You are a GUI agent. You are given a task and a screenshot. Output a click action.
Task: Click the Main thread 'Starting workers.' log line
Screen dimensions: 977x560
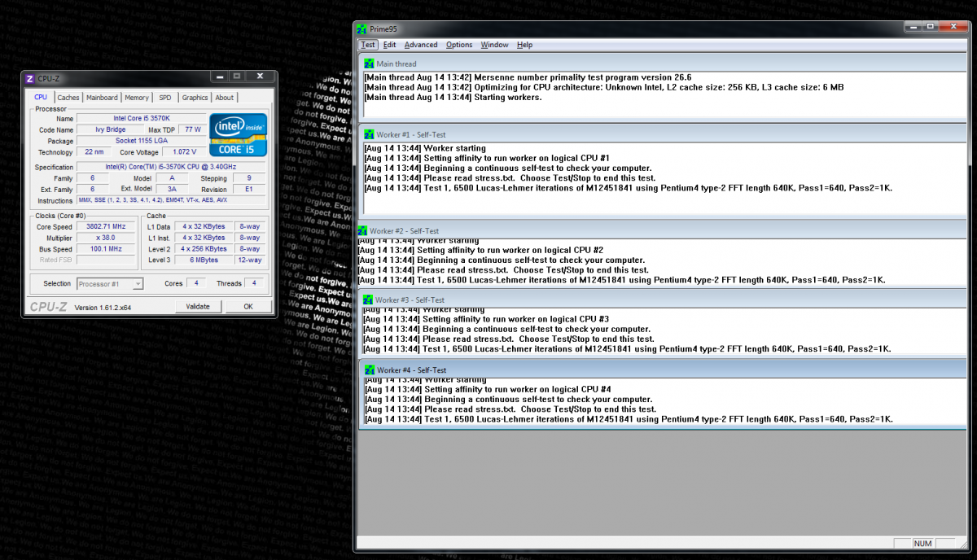[x=453, y=97]
